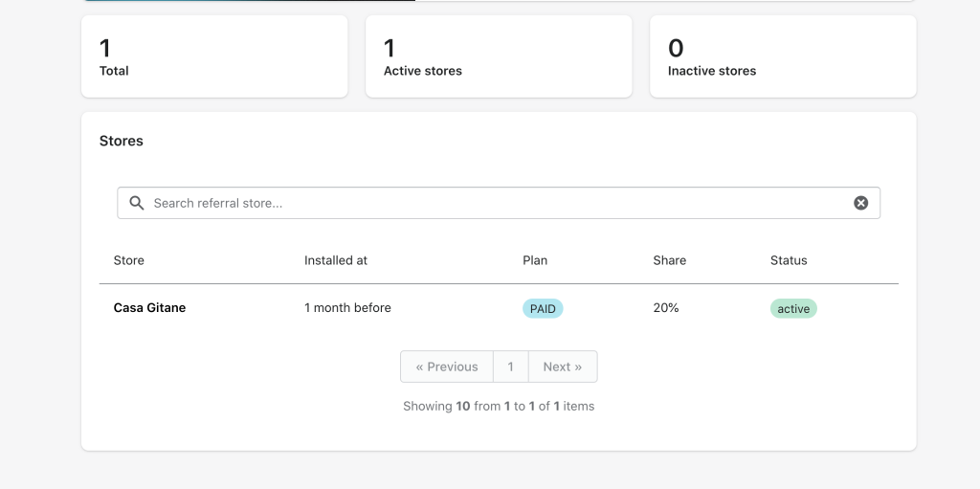The height and width of the screenshot is (489, 980).
Task: Click the PAID plan badge
Action: click(543, 308)
